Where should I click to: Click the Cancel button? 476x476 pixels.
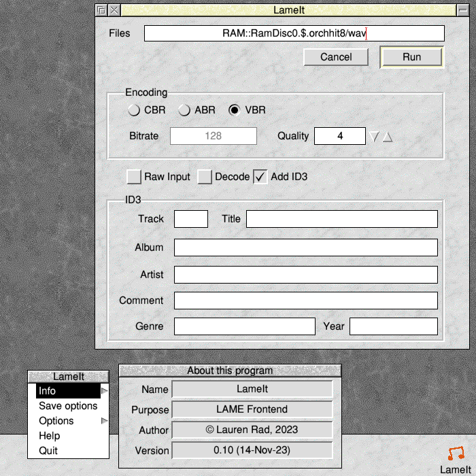336,57
